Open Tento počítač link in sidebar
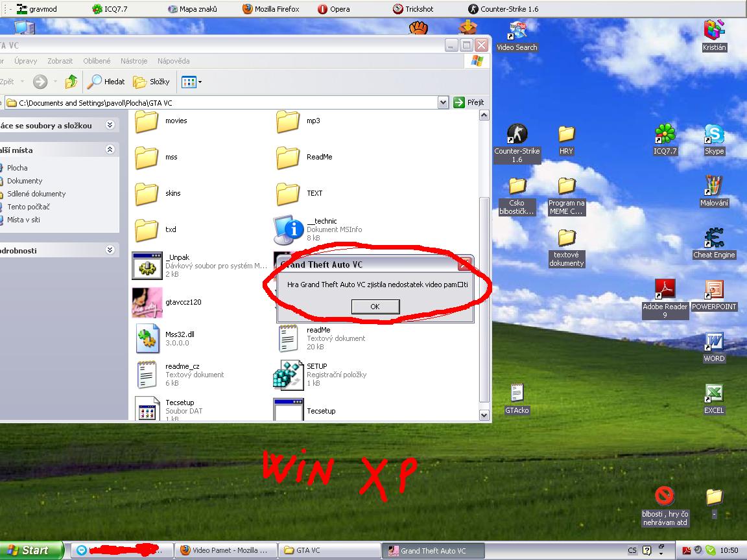This screenshot has width=747, height=560. point(28,207)
